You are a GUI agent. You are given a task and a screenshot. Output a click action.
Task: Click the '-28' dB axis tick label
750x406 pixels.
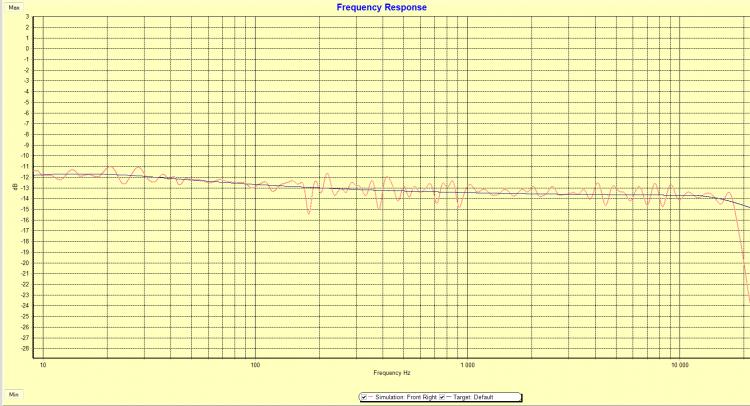tap(26, 349)
